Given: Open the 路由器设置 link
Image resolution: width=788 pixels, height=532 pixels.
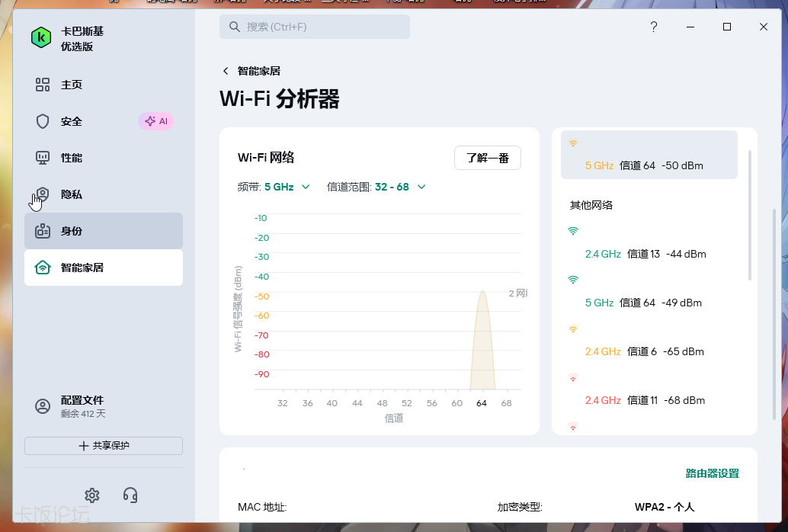Looking at the screenshot, I should tap(712, 473).
